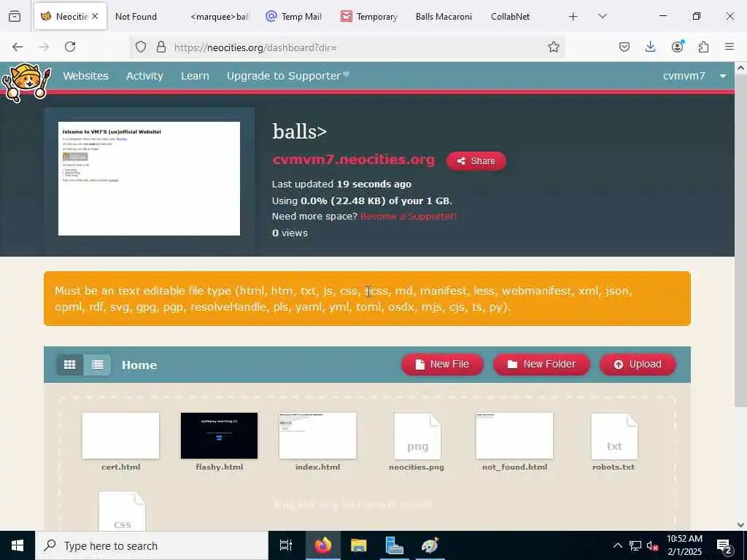Switch to the Balls Macaroni tab
This screenshot has width=747, height=560.
click(444, 17)
